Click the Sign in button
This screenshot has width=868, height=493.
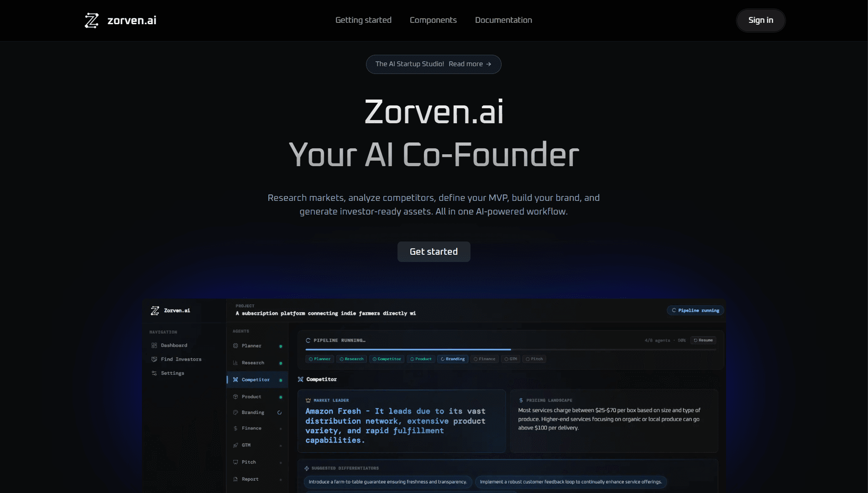click(x=761, y=20)
